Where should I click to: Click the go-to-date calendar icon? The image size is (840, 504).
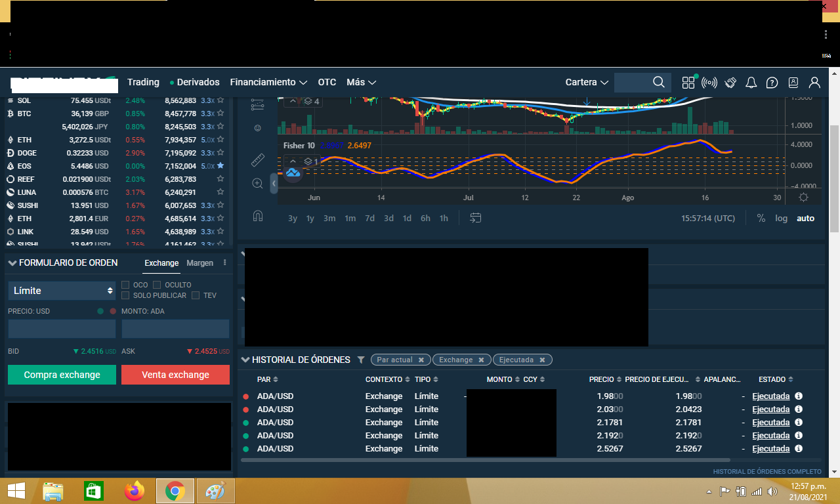pos(476,218)
